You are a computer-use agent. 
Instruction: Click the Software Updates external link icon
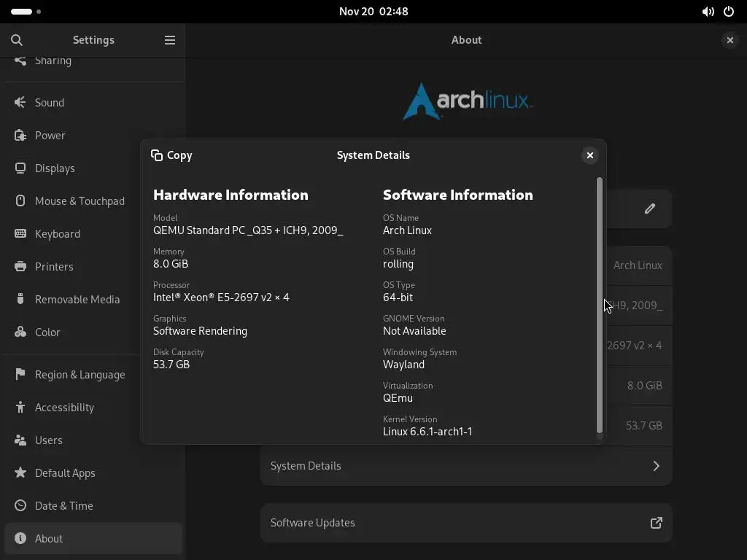tap(656, 522)
